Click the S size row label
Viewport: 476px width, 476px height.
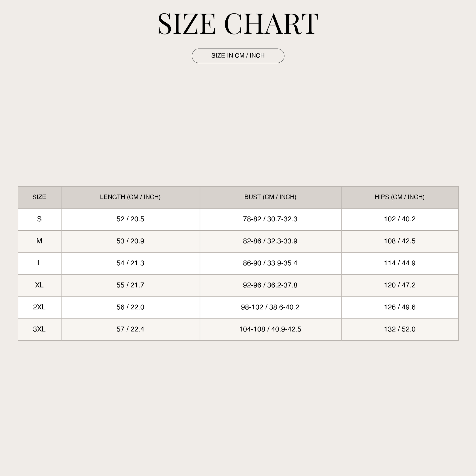[40, 219]
